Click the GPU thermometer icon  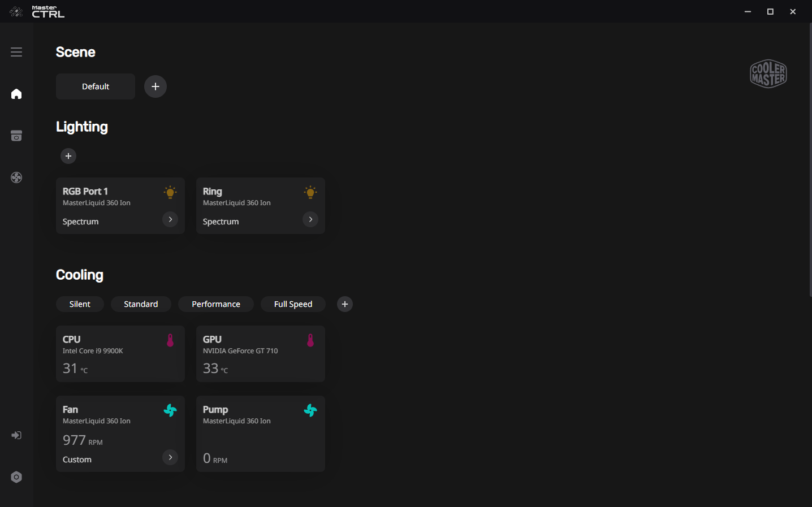coord(310,340)
